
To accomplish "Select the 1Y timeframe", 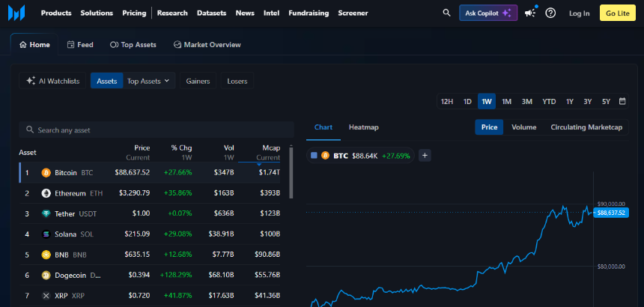I will click(570, 101).
